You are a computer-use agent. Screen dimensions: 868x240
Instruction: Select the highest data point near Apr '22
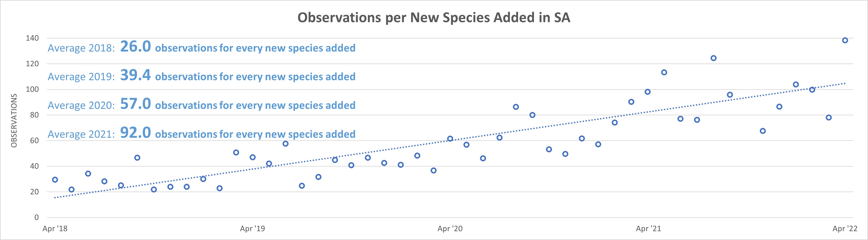pyautogui.click(x=845, y=40)
